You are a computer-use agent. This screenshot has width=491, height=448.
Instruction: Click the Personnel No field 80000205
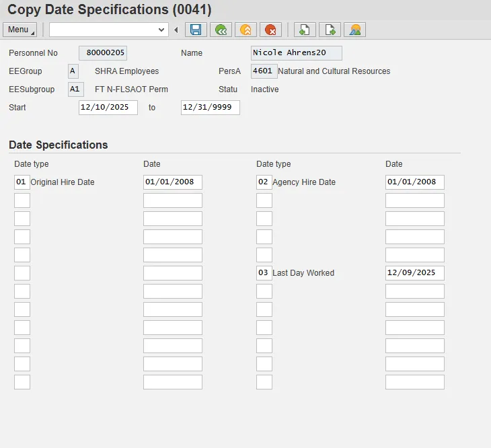coord(103,53)
